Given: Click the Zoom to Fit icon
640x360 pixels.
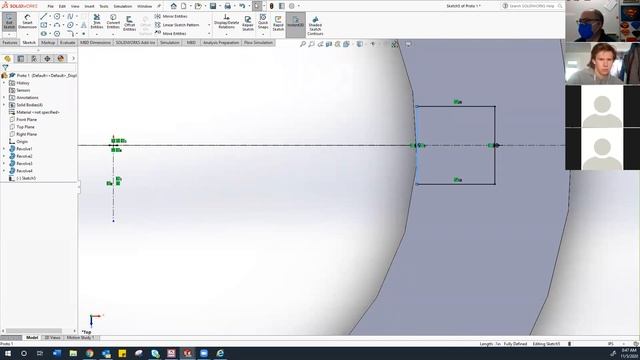Looking at the screenshot, I should [303, 44].
